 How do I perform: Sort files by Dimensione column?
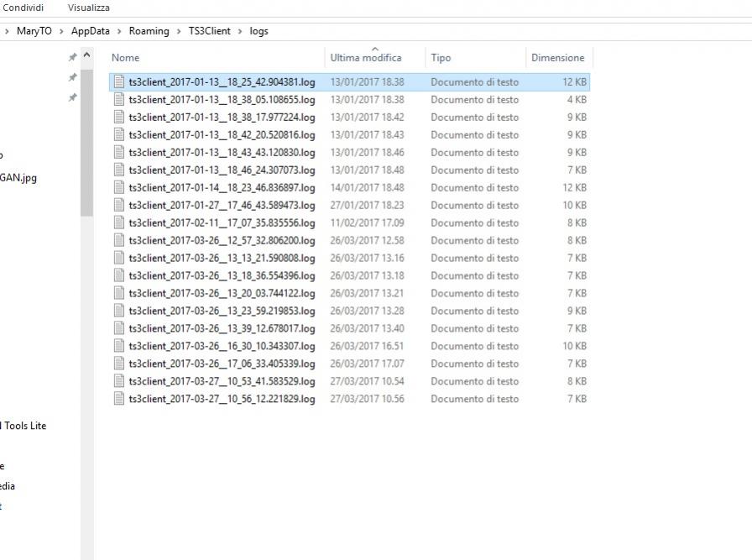pyautogui.click(x=557, y=58)
